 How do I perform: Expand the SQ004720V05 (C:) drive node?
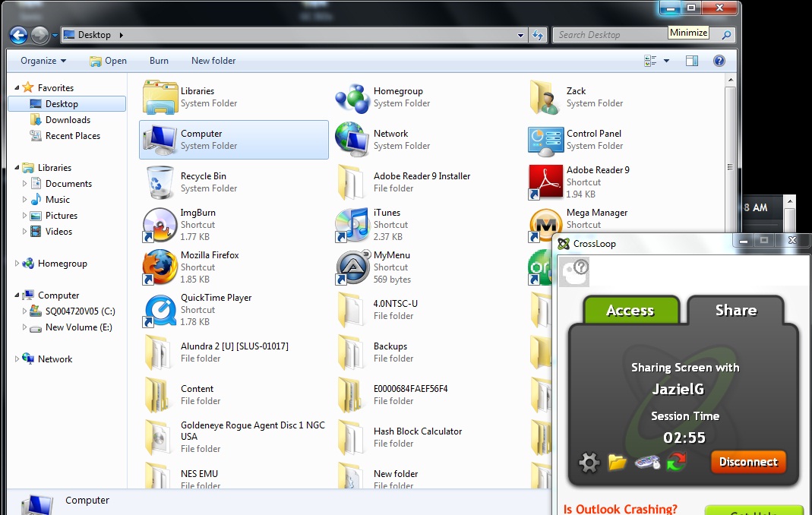(24, 311)
